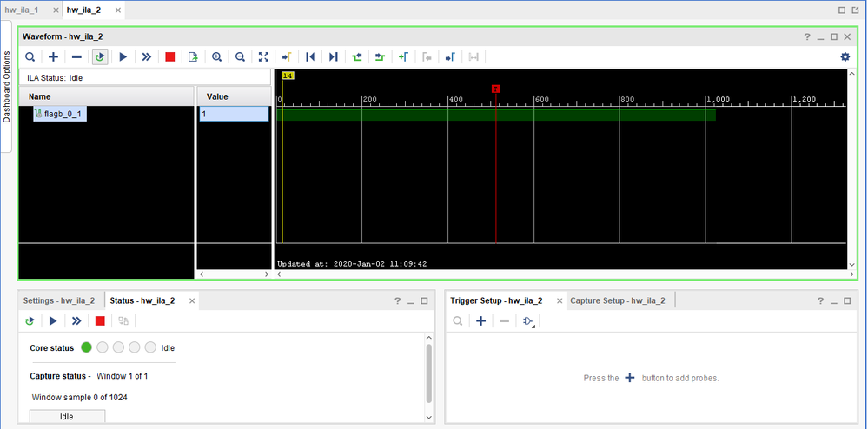The height and width of the screenshot is (429, 868).
Task: Zoom fit the waveform view
Action: click(263, 56)
